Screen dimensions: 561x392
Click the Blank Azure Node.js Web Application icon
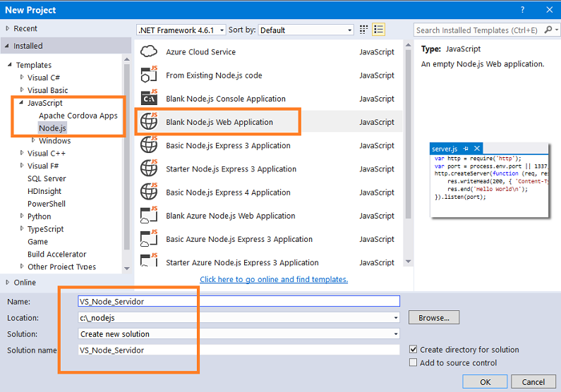click(x=149, y=215)
